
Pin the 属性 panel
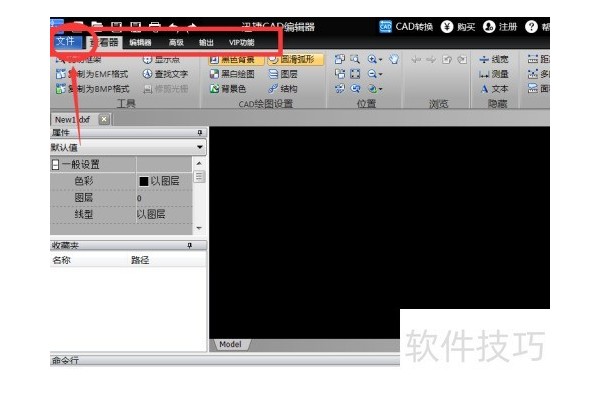200,133
